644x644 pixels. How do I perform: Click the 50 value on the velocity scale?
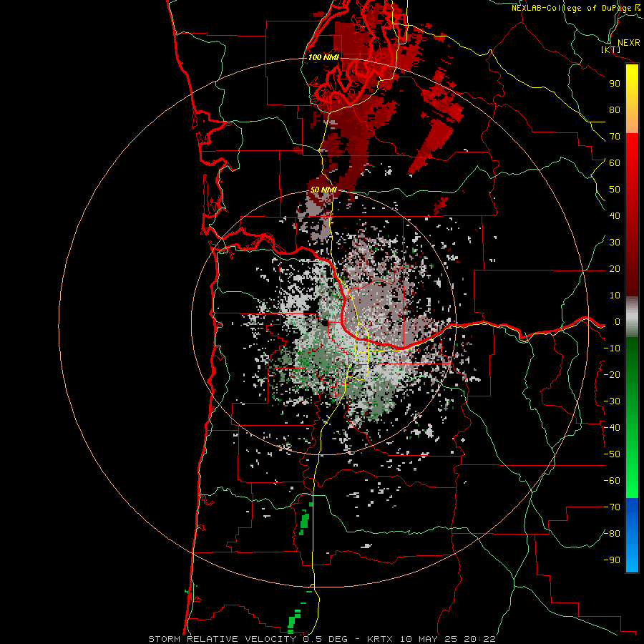click(x=615, y=190)
